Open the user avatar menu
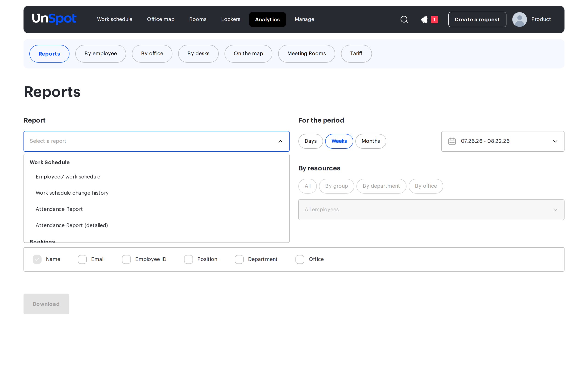 (520, 20)
